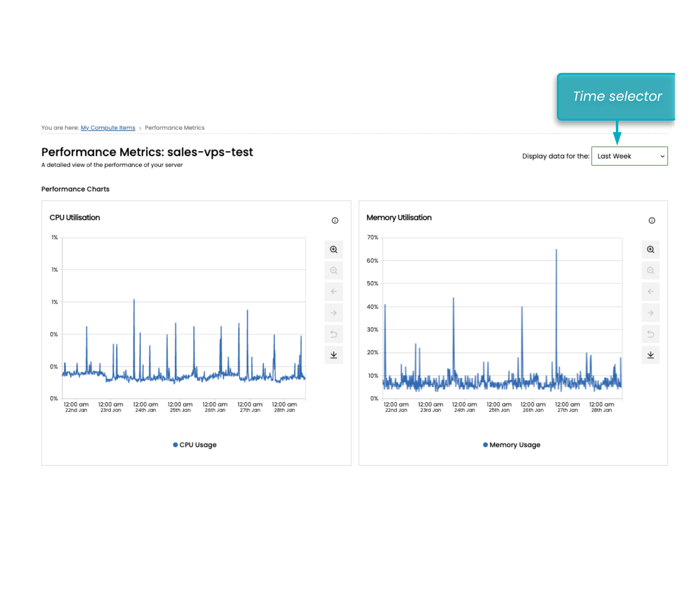Download the Memory Utilisation chart
The height and width of the screenshot is (616, 692).
pos(650,355)
